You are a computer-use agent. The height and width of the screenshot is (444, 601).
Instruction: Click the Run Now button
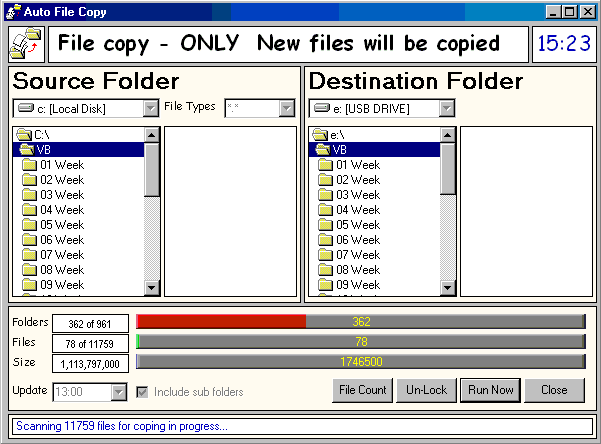click(490, 390)
